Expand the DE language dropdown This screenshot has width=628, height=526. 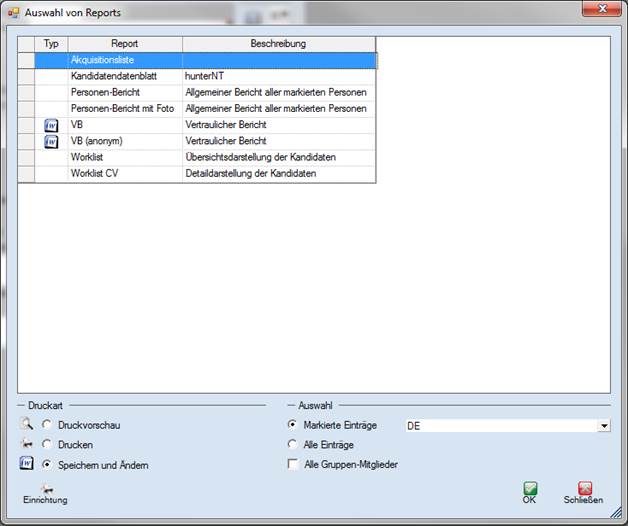(603, 426)
